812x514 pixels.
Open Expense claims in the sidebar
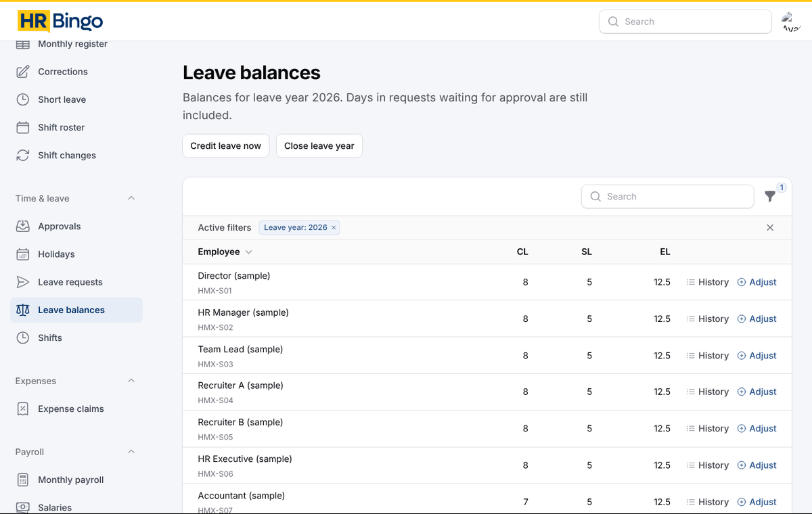[76, 408]
